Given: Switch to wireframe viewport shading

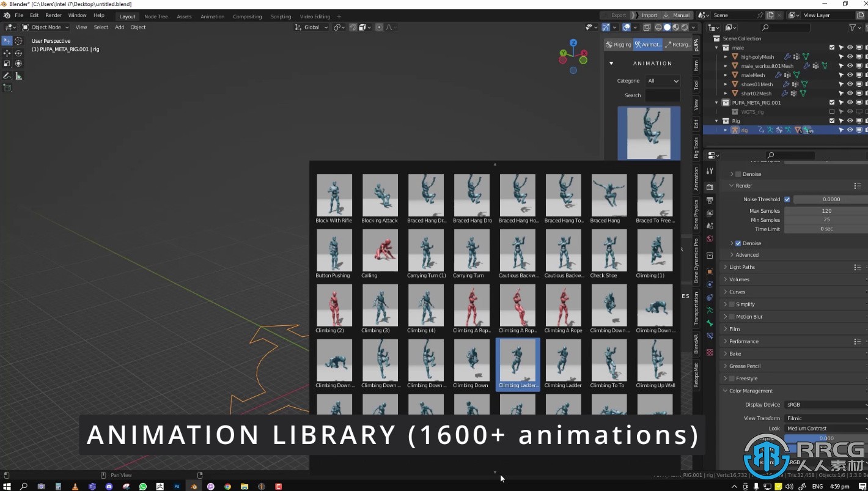Looking at the screenshot, I should (658, 28).
